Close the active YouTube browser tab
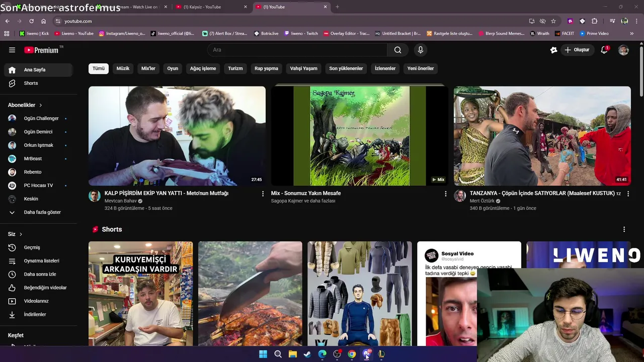Image resolution: width=644 pixels, height=362 pixels. coord(325,7)
